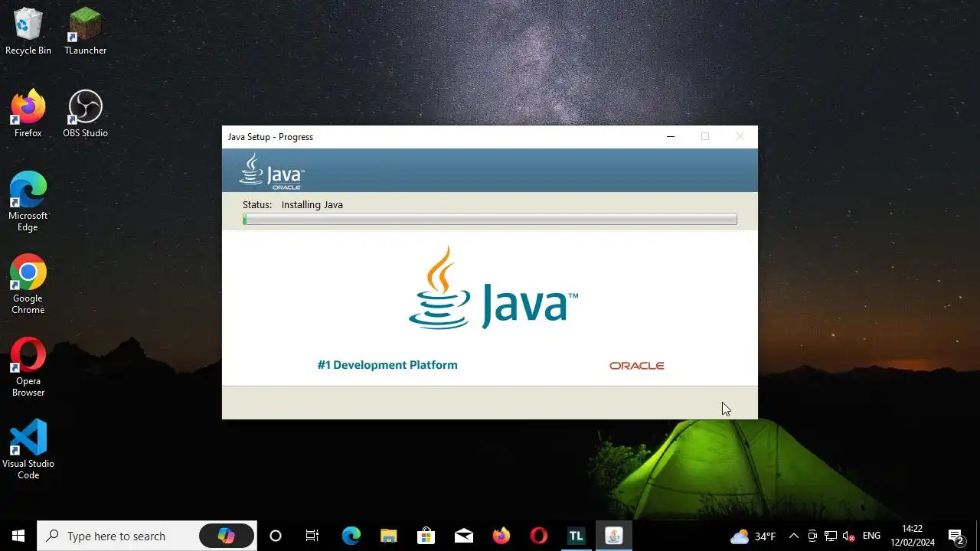This screenshot has height=551, width=980.
Task: Open the weather widget showing 34°F
Action: [753, 536]
